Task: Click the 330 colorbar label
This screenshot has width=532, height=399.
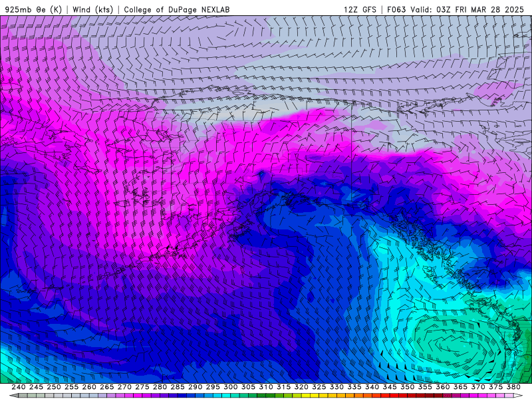Action: pyautogui.click(x=336, y=387)
